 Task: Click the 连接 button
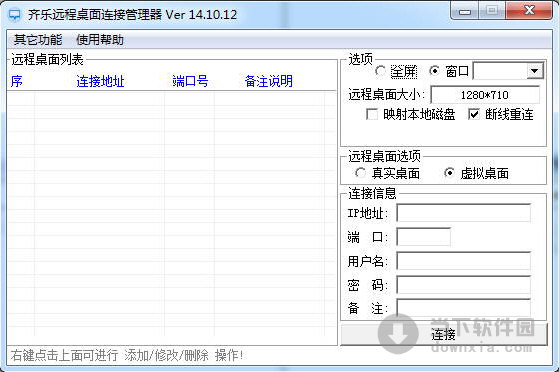[444, 335]
